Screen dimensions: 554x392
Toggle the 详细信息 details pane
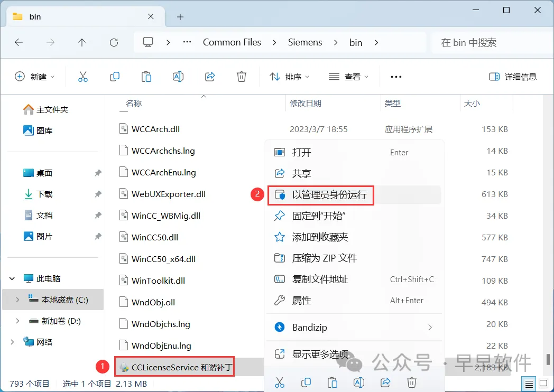(x=513, y=77)
